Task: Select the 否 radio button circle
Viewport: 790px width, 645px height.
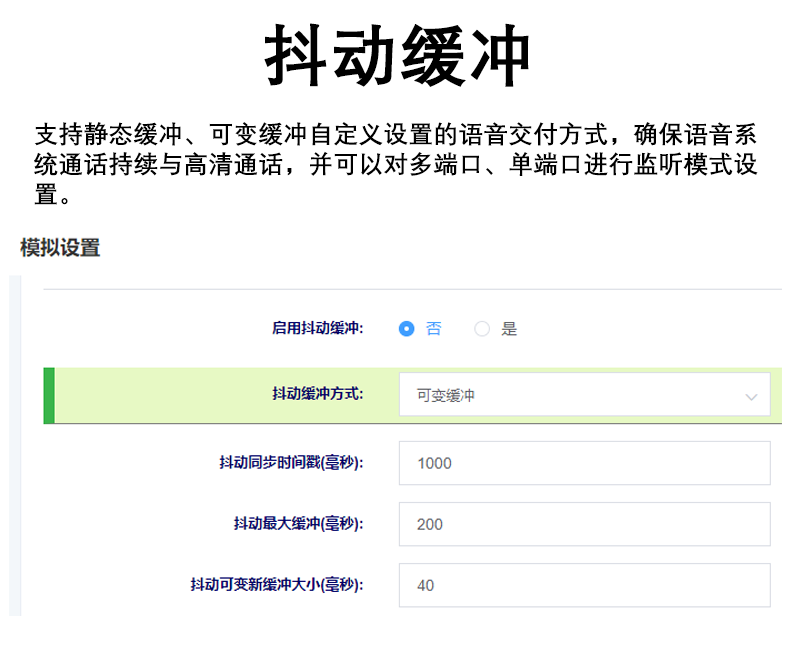Action: [406, 328]
